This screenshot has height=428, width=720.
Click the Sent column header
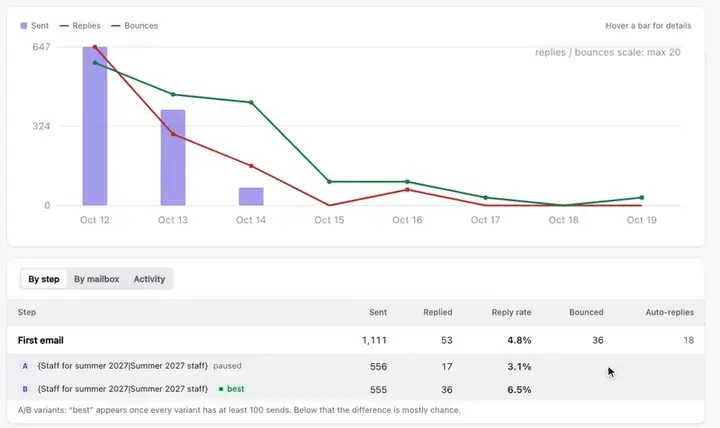[x=378, y=312]
